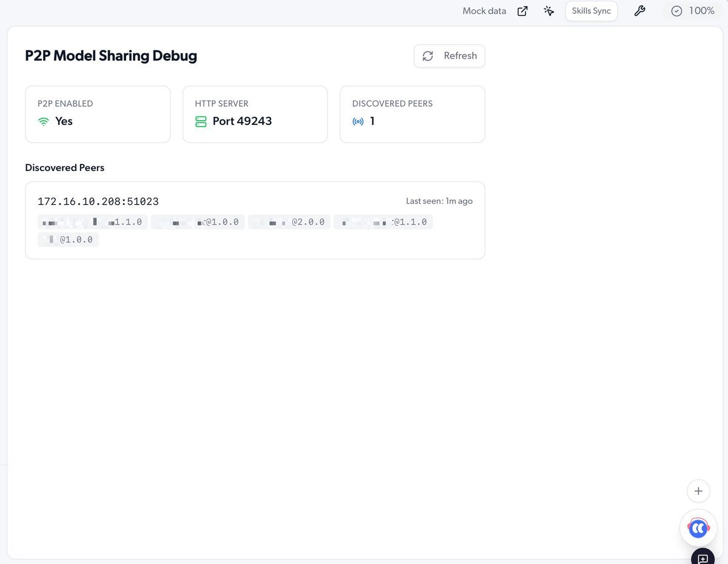Click the blue broadcast icon in Discovered Peers card
This screenshot has height=564, width=728.
click(358, 121)
